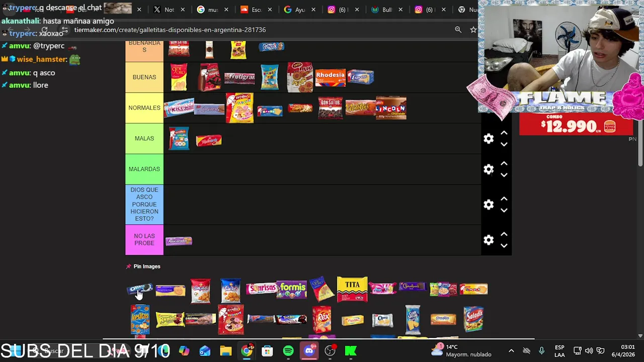Select the NORMALES tier label
Screen dimensions: 644x362
(x=144, y=108)
